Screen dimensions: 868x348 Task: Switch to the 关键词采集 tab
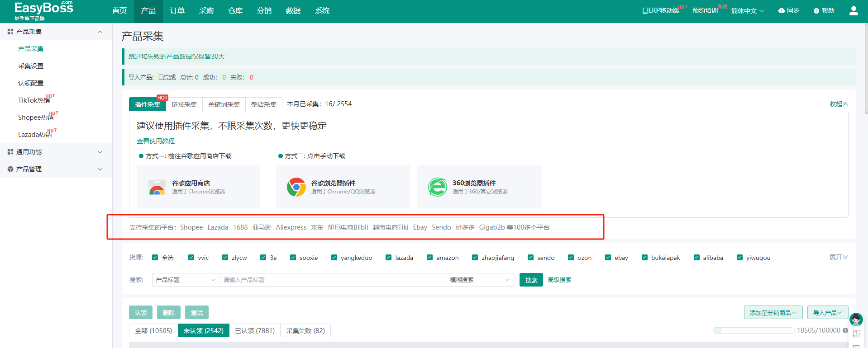pos(224,104)
